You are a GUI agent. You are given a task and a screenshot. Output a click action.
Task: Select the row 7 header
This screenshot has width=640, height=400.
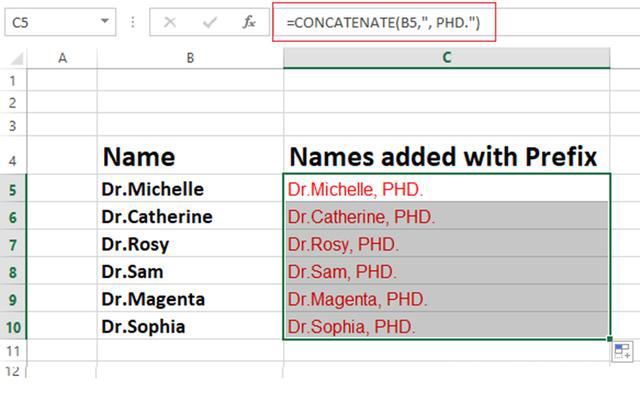(x=13, y=244)
